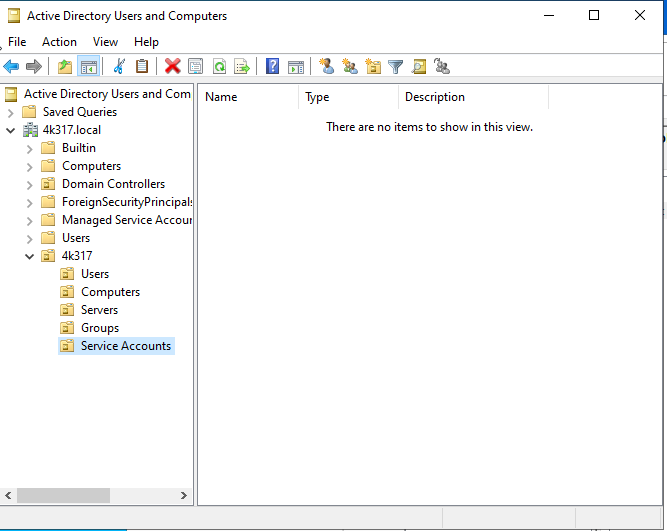Click the tree pane horizontal scrollbar right arrow
Image resolution: width=667 pixels, height=531 pixels.
[184, 495]
